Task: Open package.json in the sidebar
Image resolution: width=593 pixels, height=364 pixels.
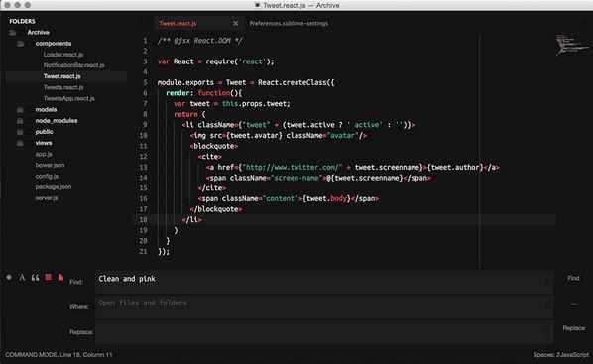Action: coord(54,186)
